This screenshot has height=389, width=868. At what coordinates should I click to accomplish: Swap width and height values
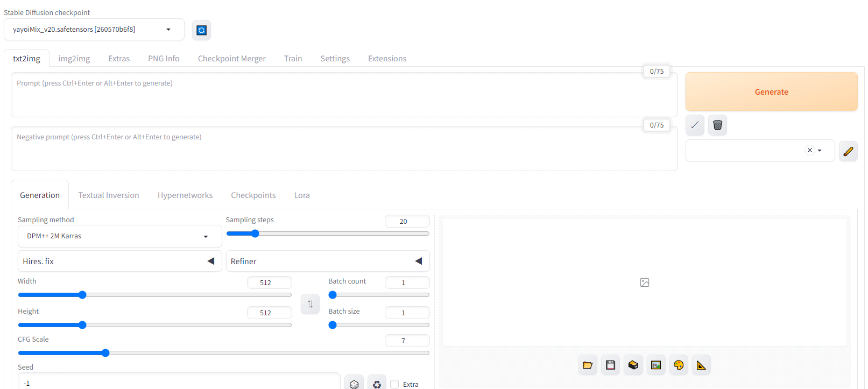point(310,304)
